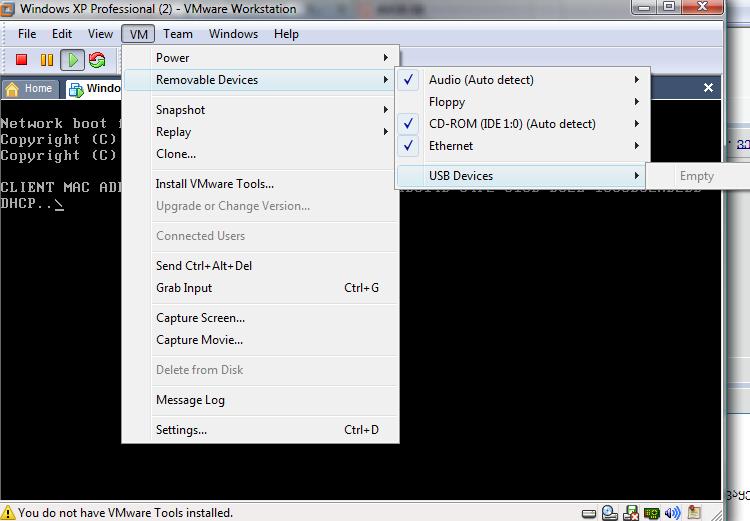Open Message Log from VM menu
The width and height of the screenshot is (750, 521).
261,399
